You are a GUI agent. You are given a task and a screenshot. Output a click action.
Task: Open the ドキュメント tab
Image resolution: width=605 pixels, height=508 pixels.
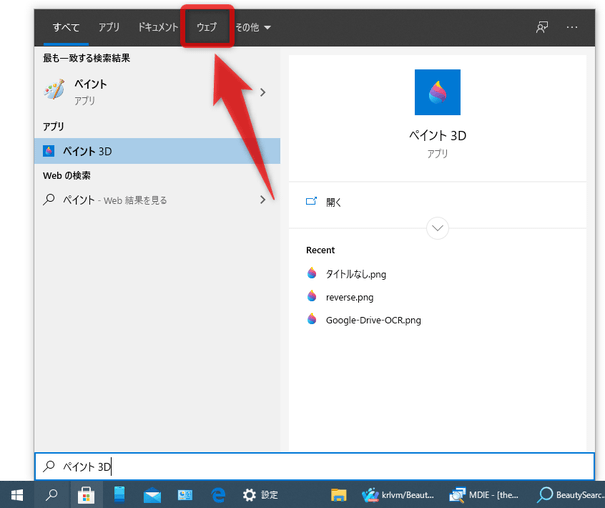158,27
